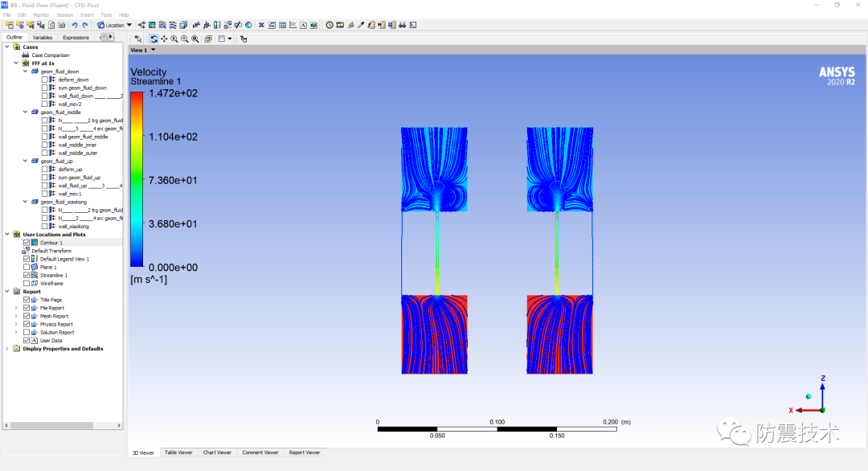The width and height of the screenshot is (868, 471).
Task: Switch to the Chart Viewer
Action: click(x=218, y=453)
